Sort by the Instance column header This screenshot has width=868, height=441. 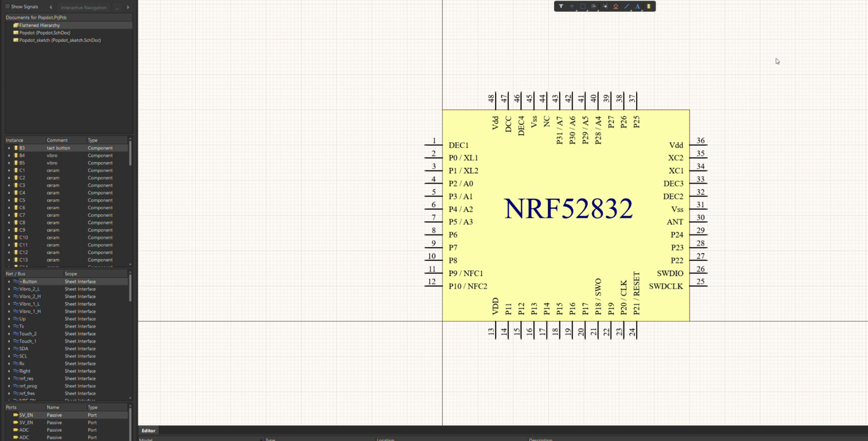[x=25, y=140]
